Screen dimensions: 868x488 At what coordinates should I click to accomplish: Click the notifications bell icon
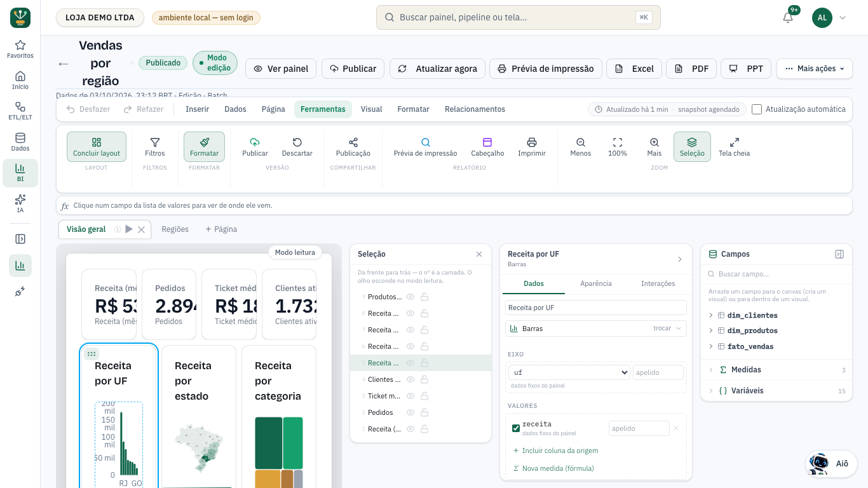788,18
